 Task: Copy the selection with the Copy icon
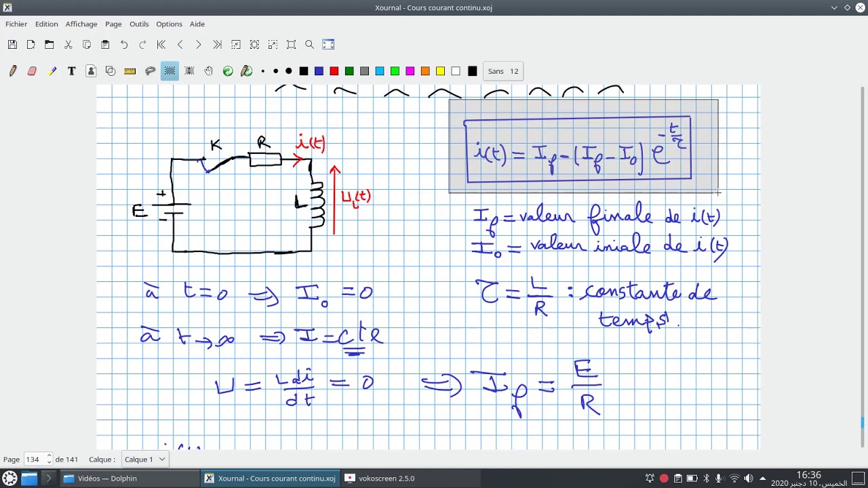87,45
